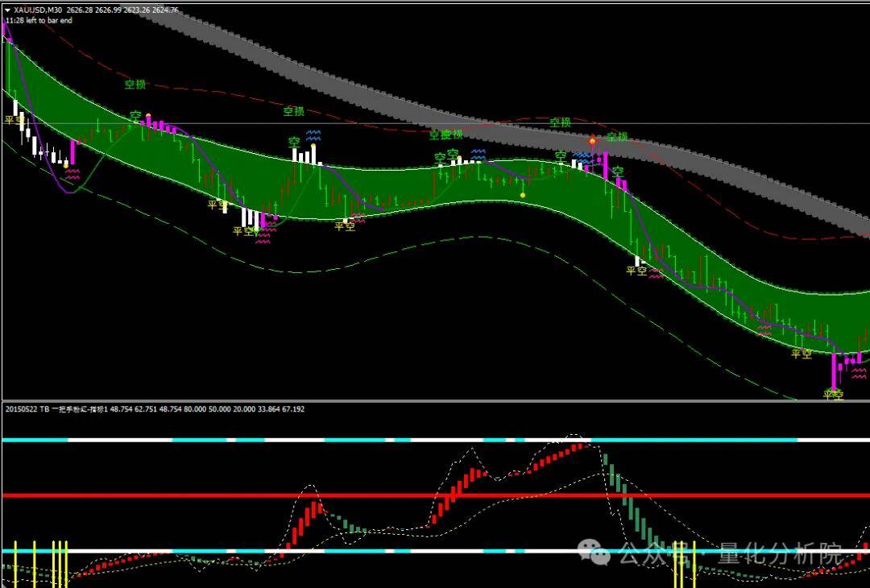The image size is (870, 588).
Task: Click the yellow dot below the green band
Action: (523, 195)
